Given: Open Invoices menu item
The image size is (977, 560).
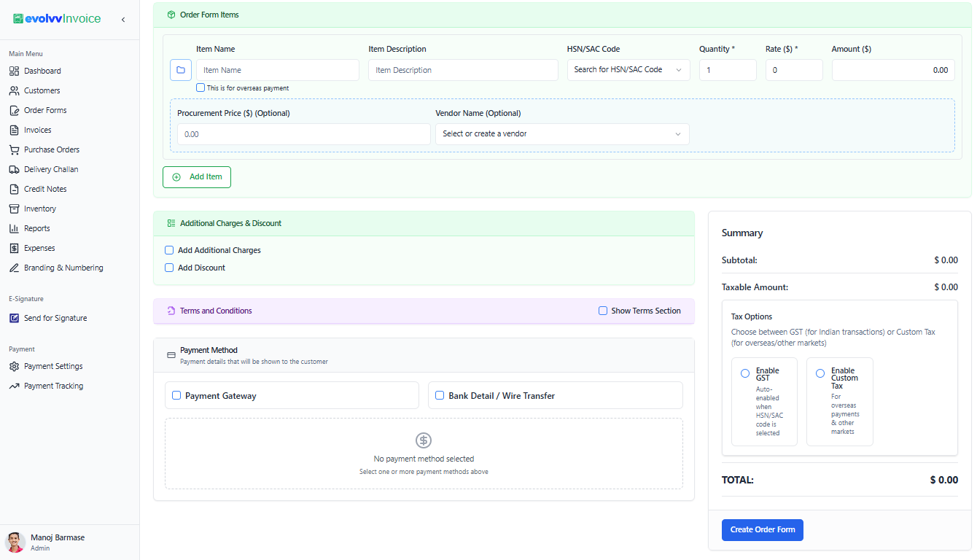Looking at the screenshot, I should 38,130.
